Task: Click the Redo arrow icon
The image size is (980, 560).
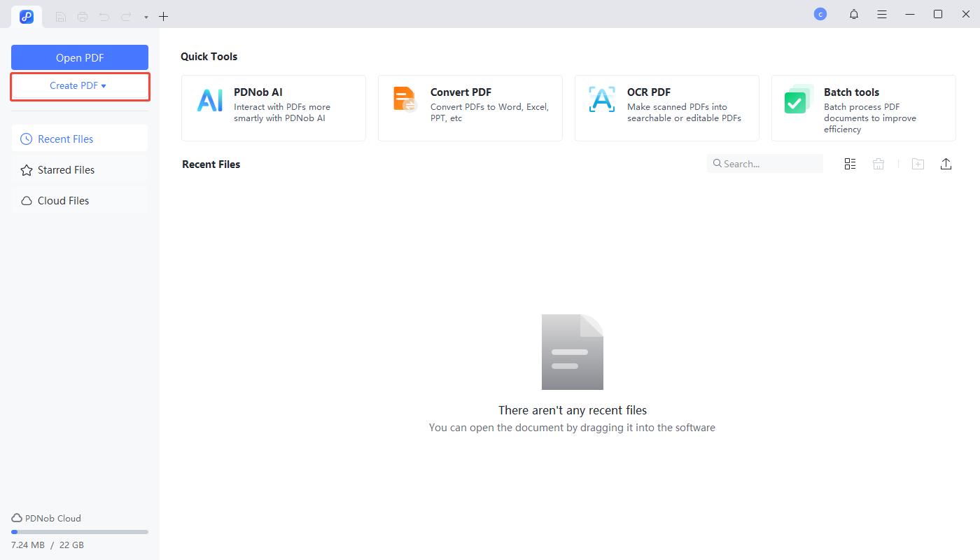Action: click(x=126, y=16)
